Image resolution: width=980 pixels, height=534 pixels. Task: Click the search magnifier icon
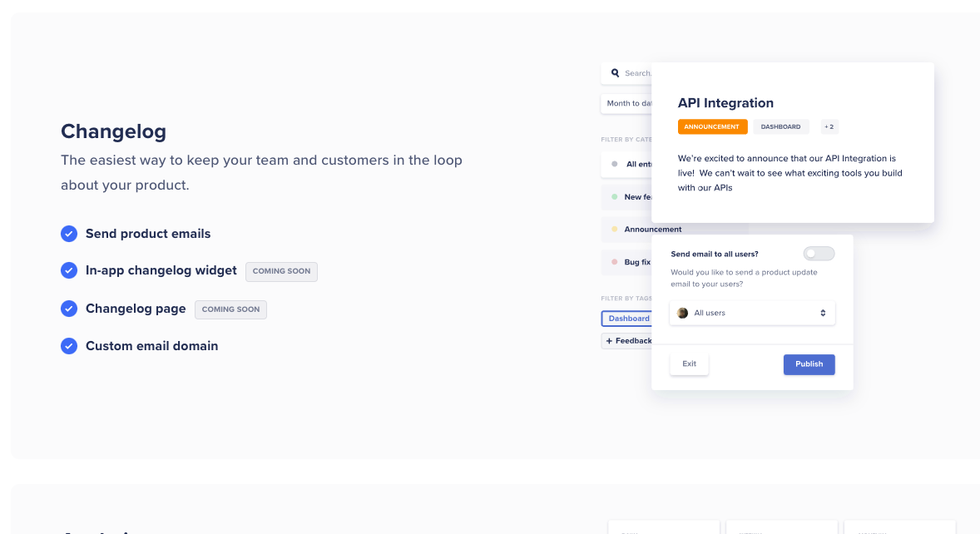click(615, 73)
